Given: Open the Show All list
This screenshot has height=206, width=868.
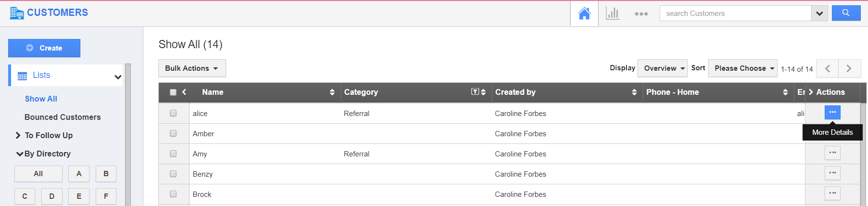Looking at the screenshot, I should point(41,99).
